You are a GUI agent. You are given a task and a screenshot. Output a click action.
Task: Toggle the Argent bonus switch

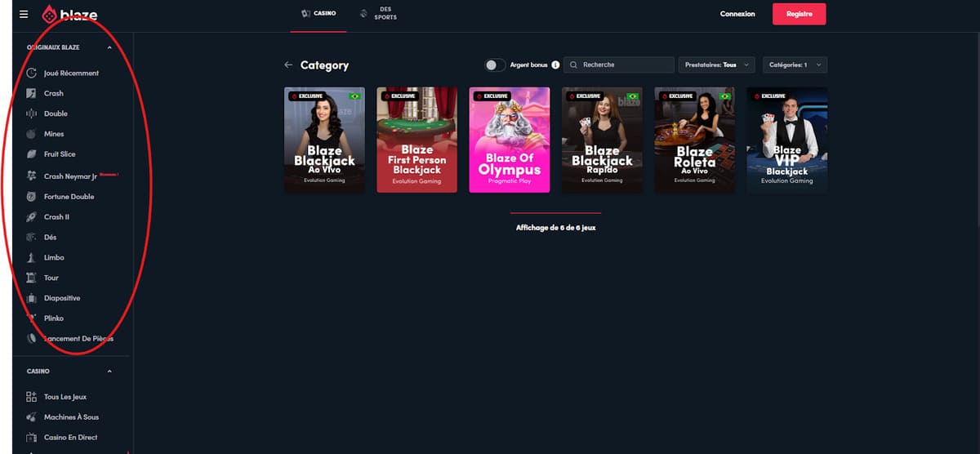point(495,65)
